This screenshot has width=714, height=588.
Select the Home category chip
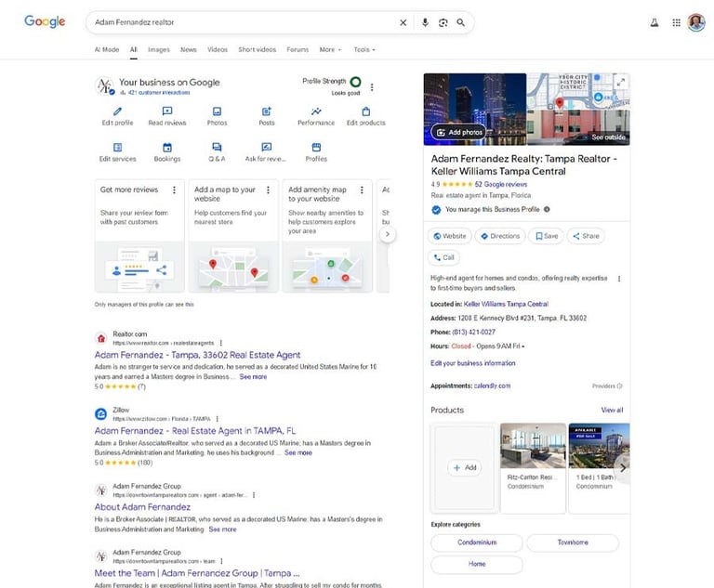(477, 564)
